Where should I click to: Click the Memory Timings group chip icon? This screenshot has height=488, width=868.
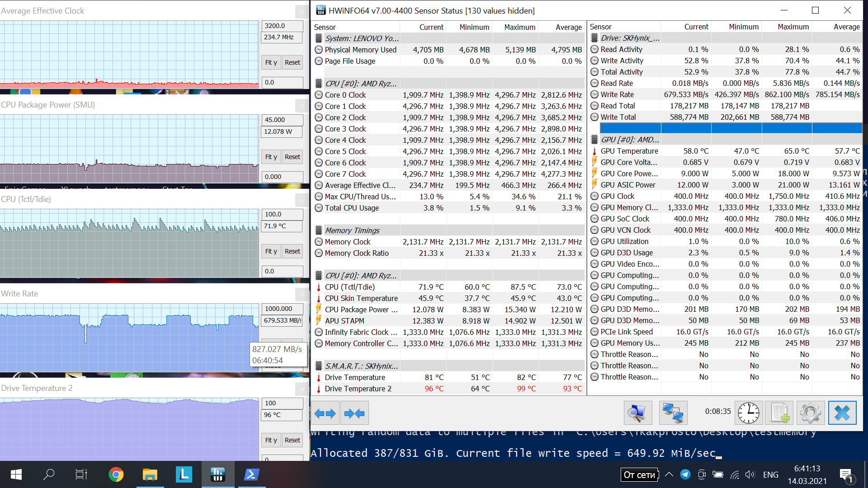319,230
